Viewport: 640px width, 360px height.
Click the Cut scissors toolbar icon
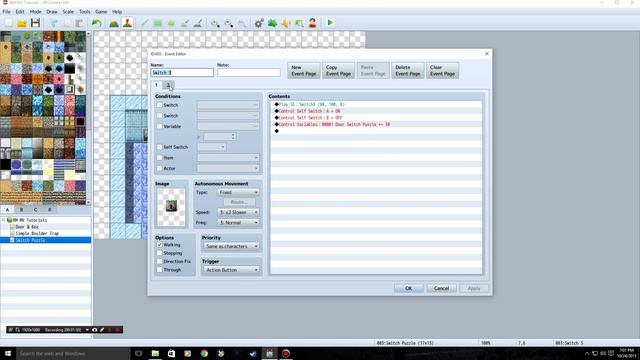pyautogui.click(x=53, y=23)
